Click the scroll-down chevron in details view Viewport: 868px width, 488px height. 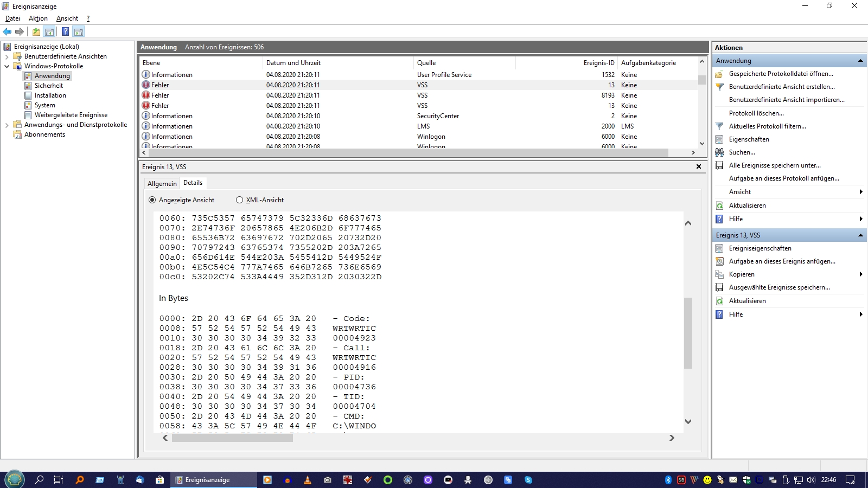[x=688, y=421]
